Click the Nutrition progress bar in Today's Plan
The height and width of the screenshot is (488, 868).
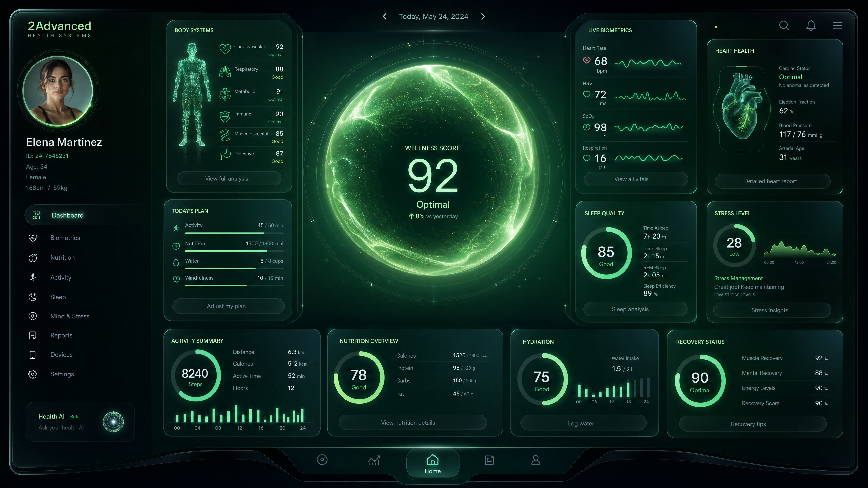[234, 251]
